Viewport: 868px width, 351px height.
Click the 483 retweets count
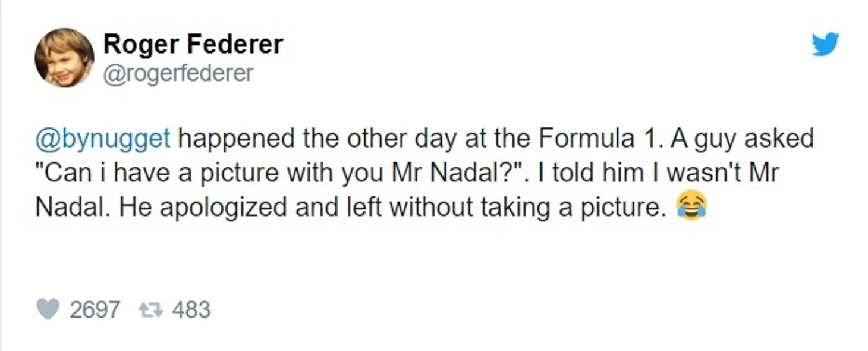click(x=191, y=310)
